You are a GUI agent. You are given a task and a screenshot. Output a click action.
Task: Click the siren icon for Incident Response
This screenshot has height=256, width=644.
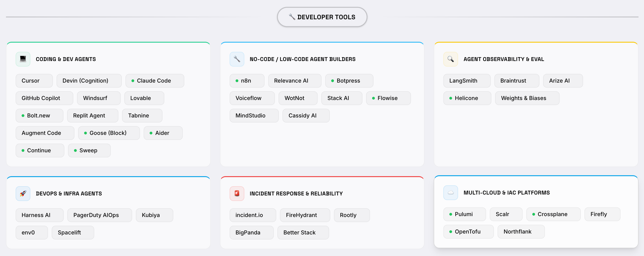coord(237,193)
